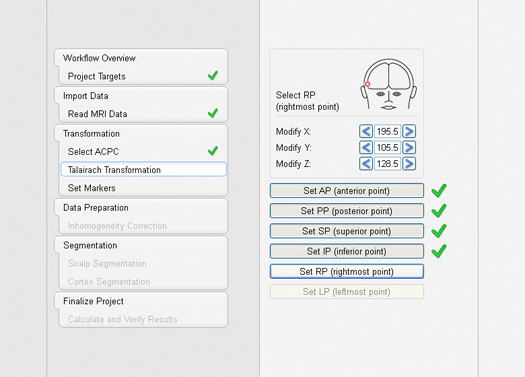
Task: Select Cortex Segmentation step
Action: (x=143, y=282)
